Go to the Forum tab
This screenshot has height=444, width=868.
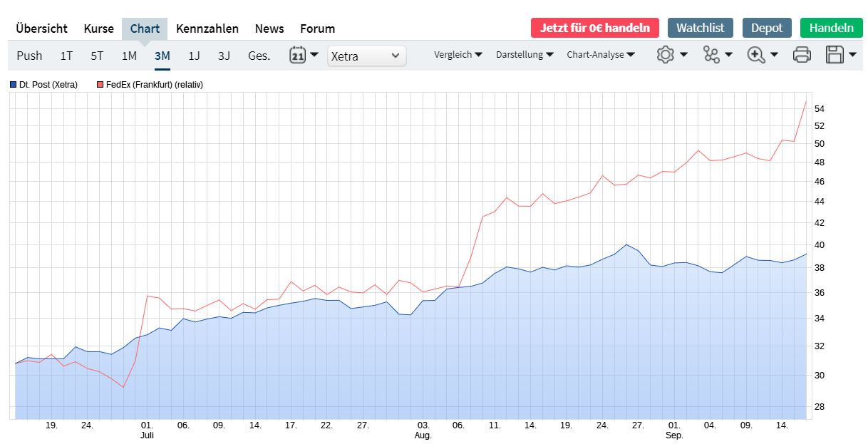pos(317,29)
